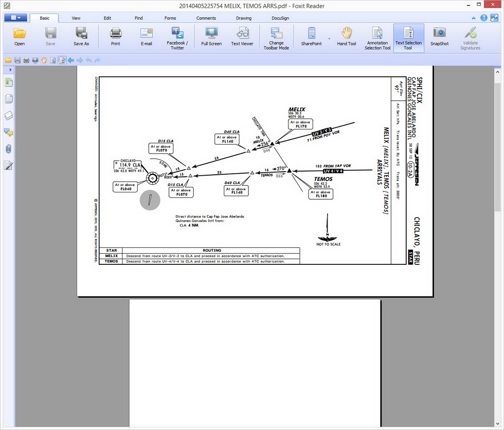The width and height of the screenshot is (504, 430).
Task: Open the DocuSign tab
Action: click(280, 18)
